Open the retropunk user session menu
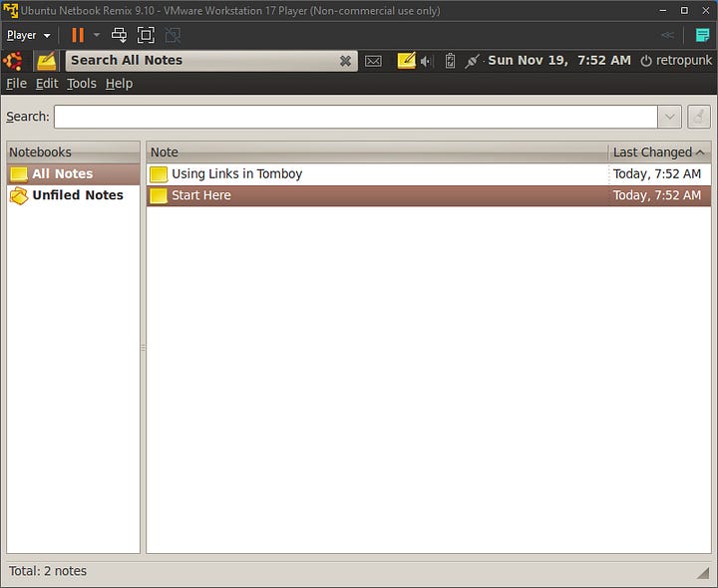 tap(676, 61)
